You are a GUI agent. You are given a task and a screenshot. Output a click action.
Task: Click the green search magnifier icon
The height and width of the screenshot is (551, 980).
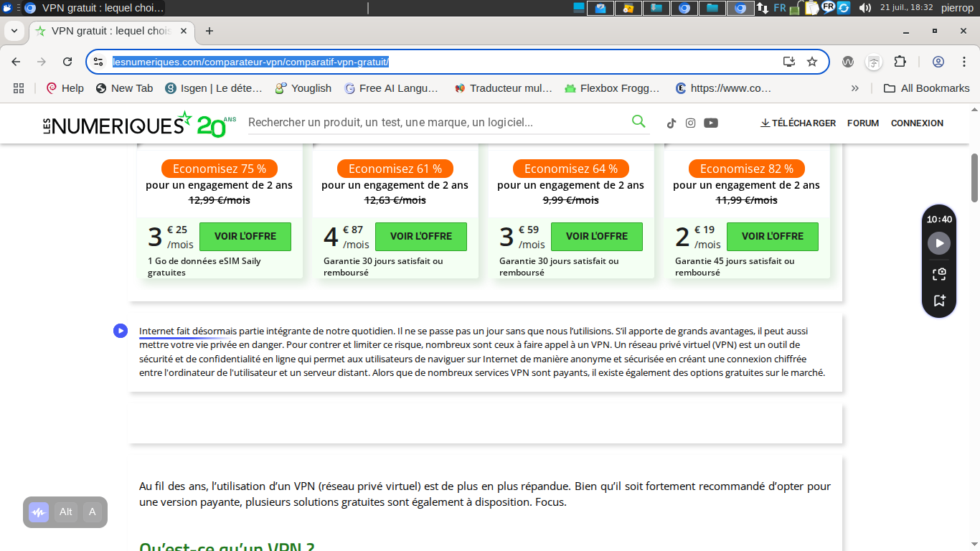(639, 121)
